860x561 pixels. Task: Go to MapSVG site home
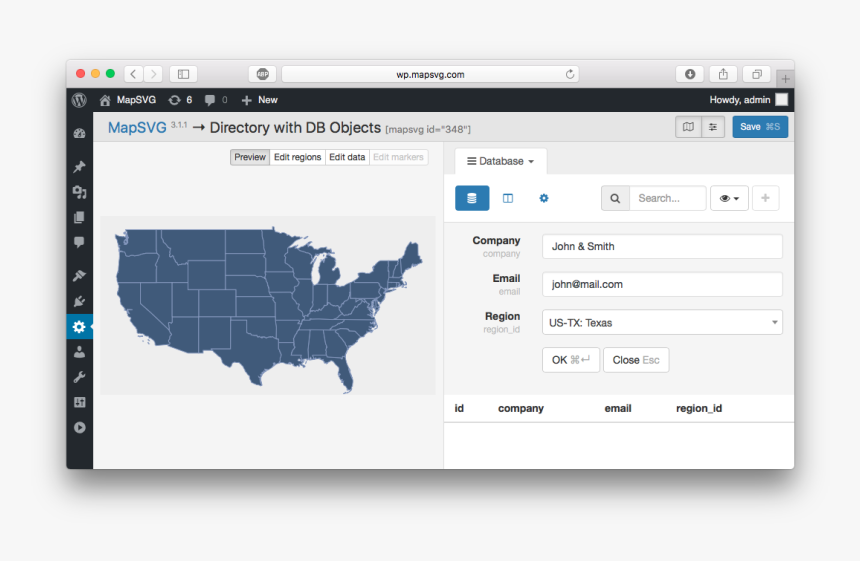pos(128,100)
